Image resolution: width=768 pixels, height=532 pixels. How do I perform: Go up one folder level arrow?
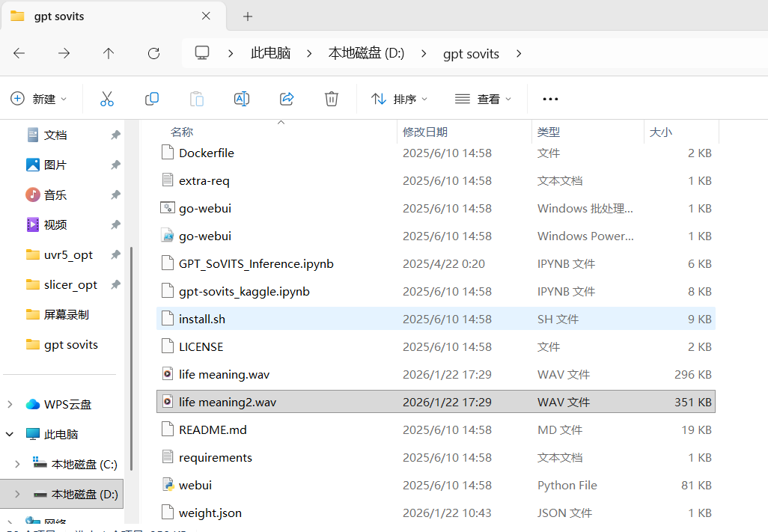tap(109, 53)
